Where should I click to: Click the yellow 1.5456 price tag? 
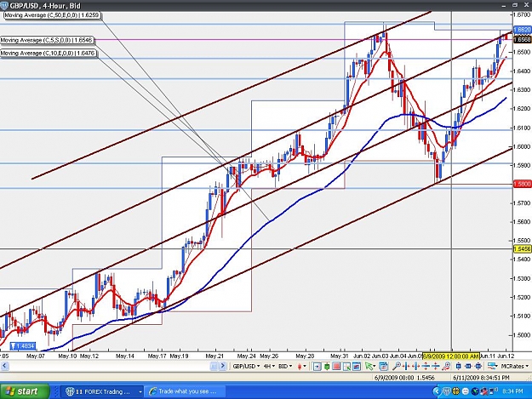(523, 248)
